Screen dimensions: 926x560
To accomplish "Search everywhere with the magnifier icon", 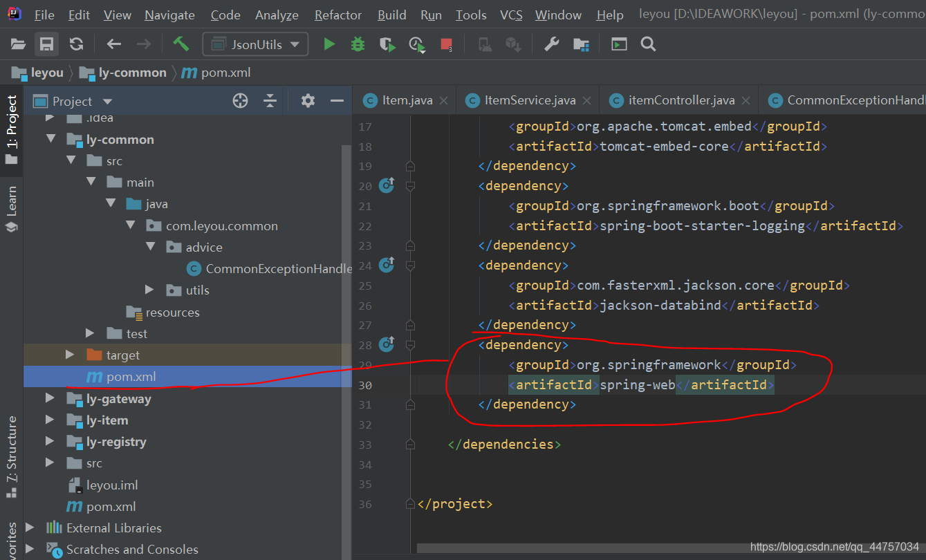I will (648, 44).
